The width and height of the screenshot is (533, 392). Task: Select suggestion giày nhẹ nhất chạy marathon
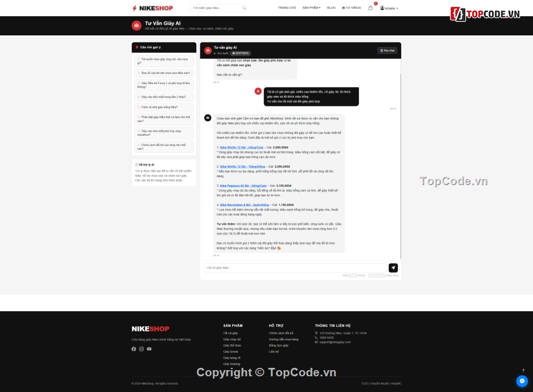point(164,133)
